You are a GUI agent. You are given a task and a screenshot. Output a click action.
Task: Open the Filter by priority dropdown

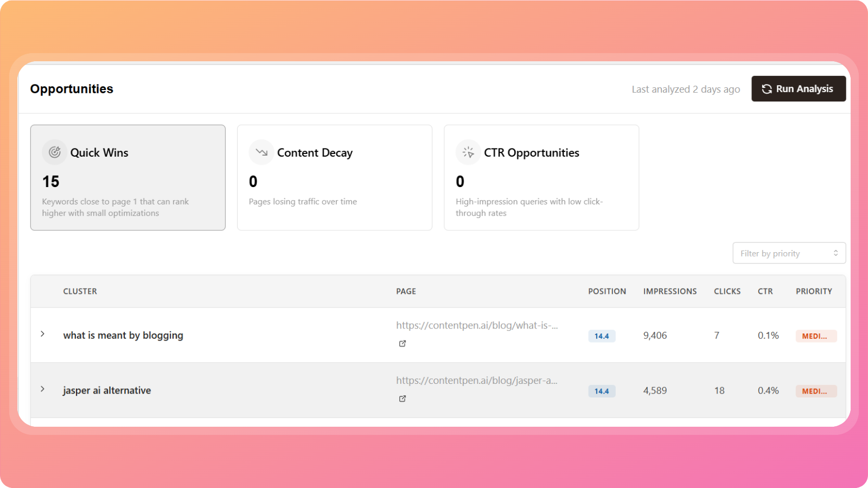point(789,253)
